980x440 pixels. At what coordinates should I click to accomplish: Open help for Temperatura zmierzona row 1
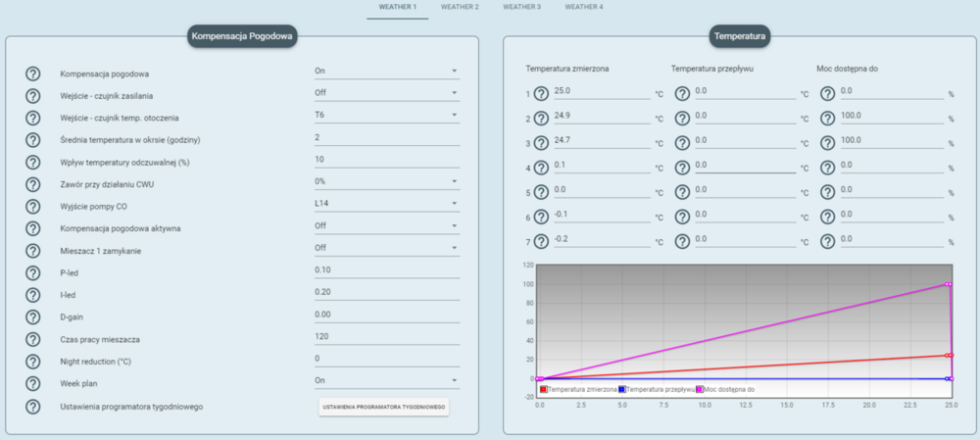pyautogui.click(x=541, y=94)
